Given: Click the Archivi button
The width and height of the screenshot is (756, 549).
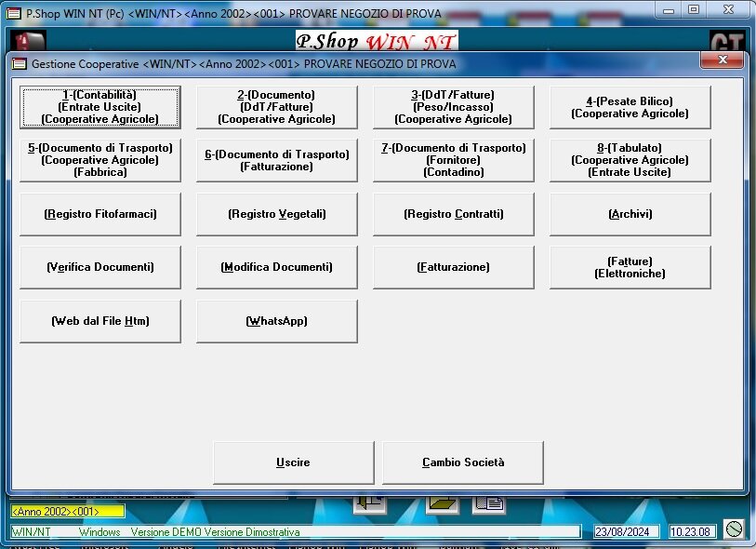Looking at the screenshot, I should point(630,214).
